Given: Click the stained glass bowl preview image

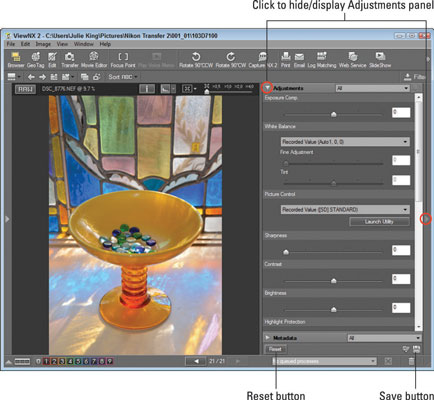Looking at the screenshot, I should tap(135, 225).
